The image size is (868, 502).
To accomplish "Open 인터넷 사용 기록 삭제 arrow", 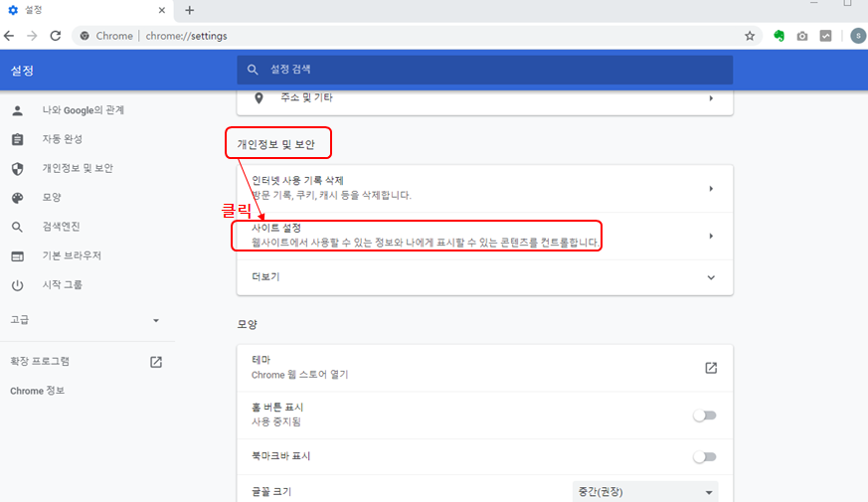I will click(711, 189).
